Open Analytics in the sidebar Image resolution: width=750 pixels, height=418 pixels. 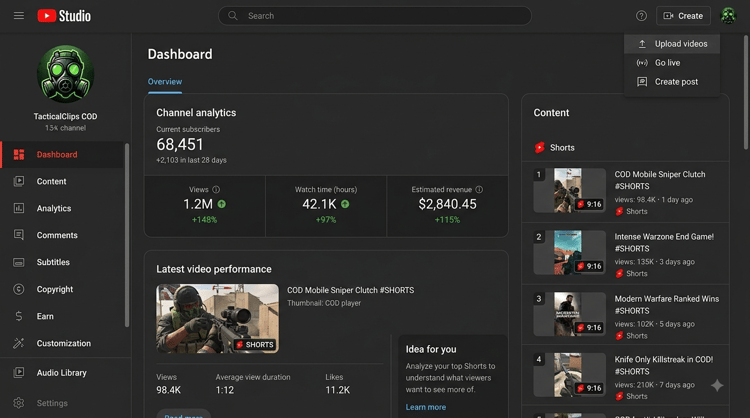pos(63,208)
